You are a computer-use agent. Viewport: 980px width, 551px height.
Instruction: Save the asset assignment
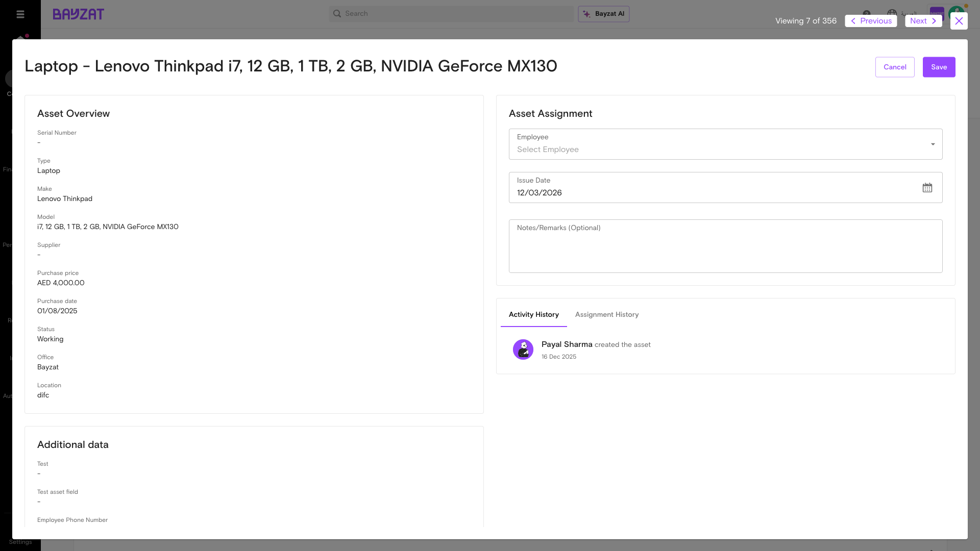939,67
